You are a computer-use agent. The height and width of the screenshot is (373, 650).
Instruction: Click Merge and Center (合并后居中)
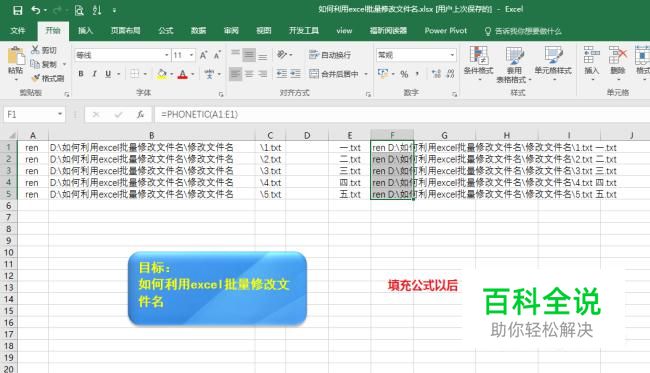pyautogui.click(x=334, y=74)
